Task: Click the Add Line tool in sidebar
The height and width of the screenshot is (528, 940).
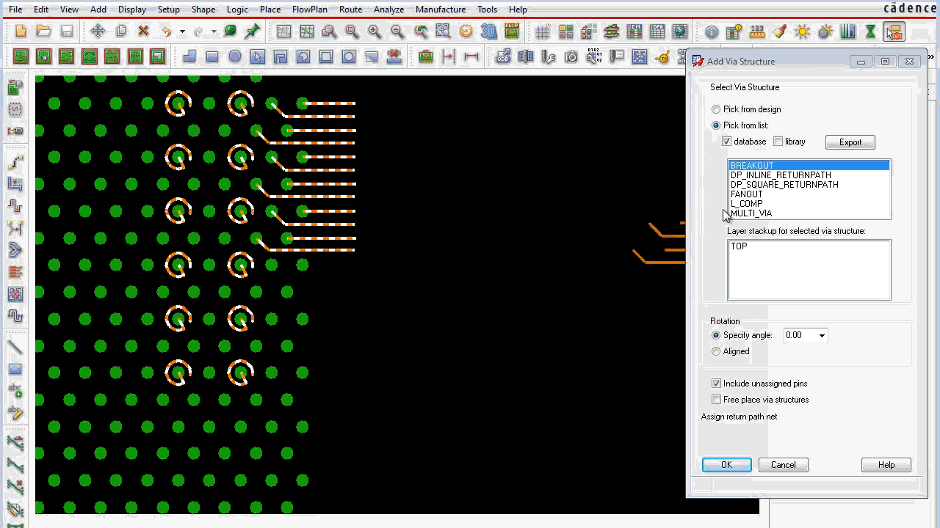Action: coord(16,348)
